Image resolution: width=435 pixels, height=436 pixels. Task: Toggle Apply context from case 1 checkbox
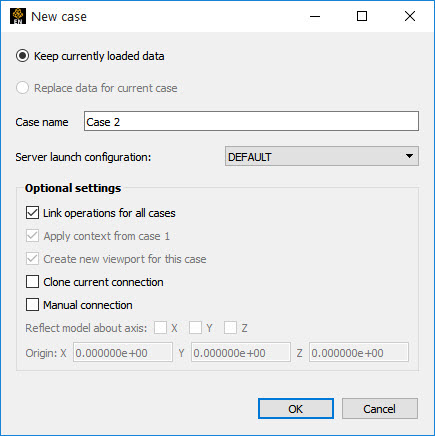click(32, 236)
